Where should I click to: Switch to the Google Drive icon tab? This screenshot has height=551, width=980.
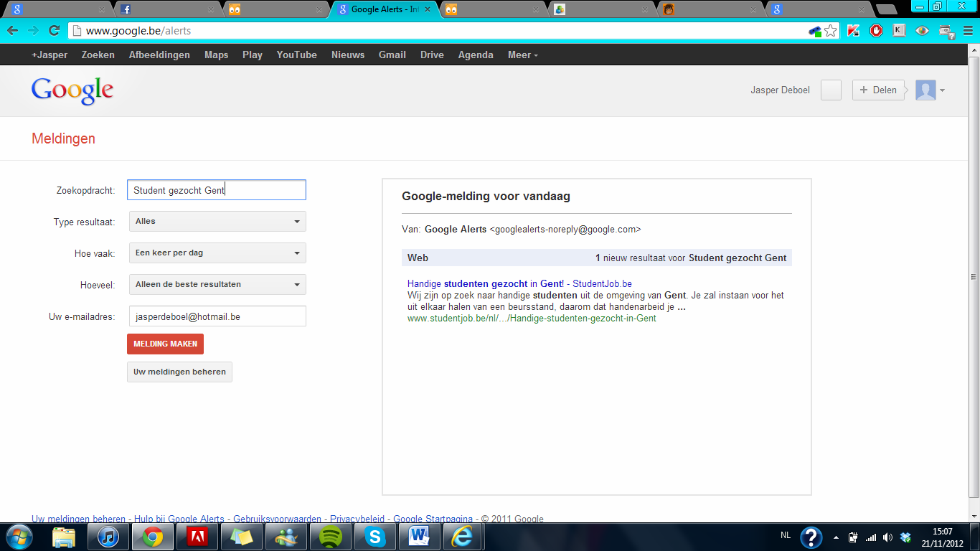click(601, 10)
